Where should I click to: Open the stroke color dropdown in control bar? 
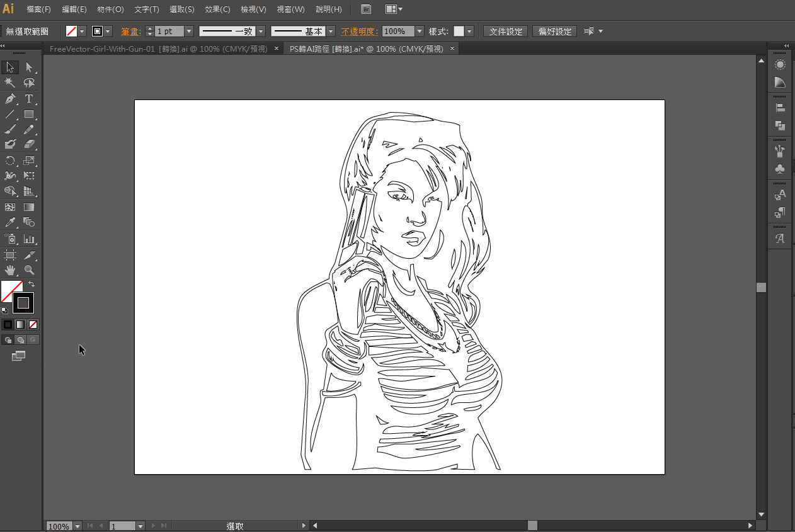click(108, 31)
